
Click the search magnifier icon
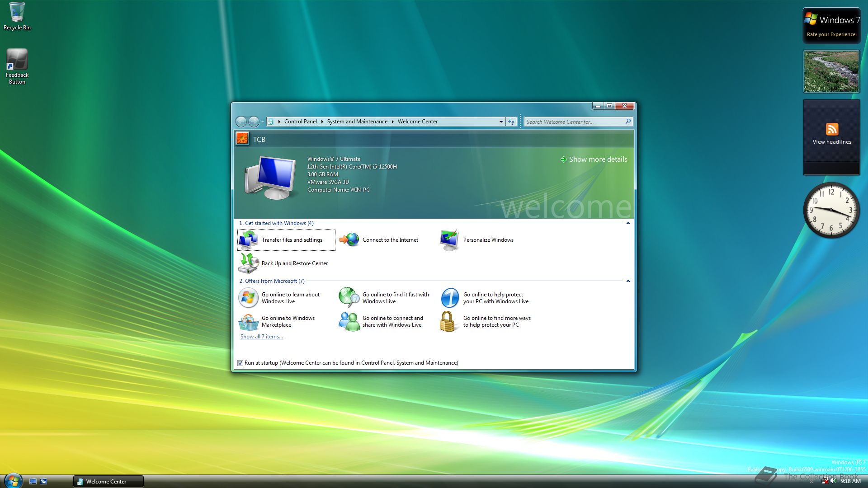tap(628, 122)
